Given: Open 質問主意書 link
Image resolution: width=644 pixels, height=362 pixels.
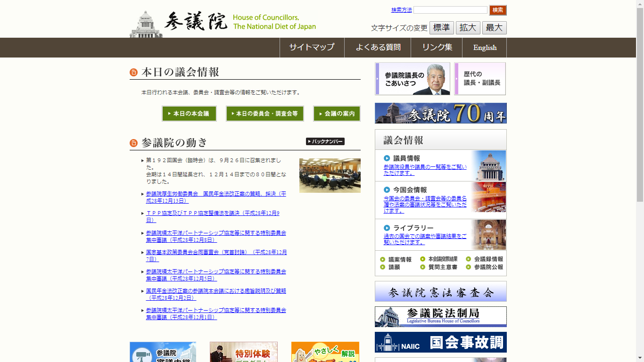Looking at the screenshot, I should [443, 267].
